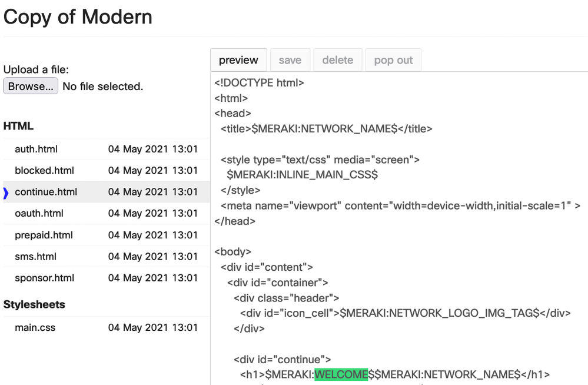588x385 pixels.
Task: Choose continue.html from the HTML list
Action: point(46,192)
